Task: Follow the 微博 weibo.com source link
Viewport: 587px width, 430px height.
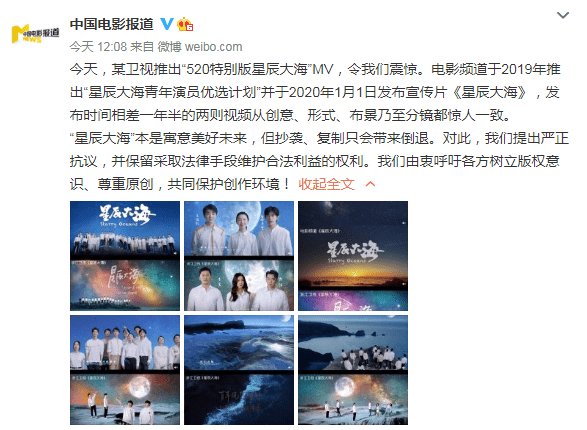Action: coord(200,47)
